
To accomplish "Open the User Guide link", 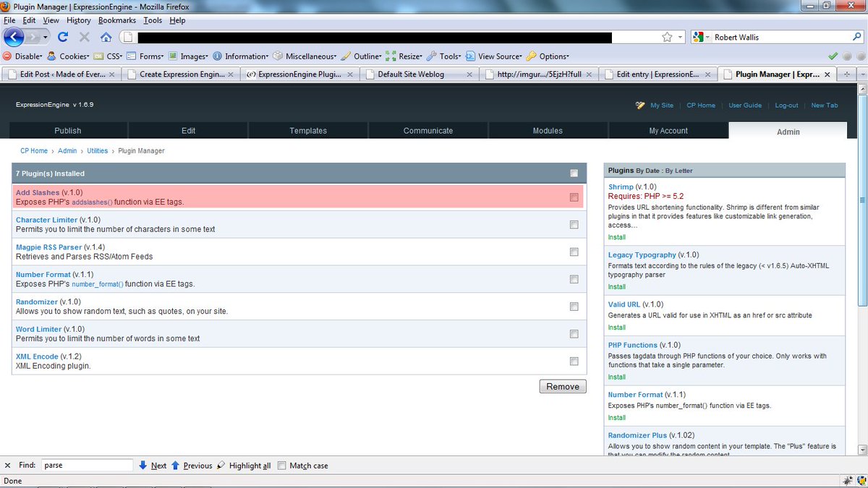I will [745, 106].
